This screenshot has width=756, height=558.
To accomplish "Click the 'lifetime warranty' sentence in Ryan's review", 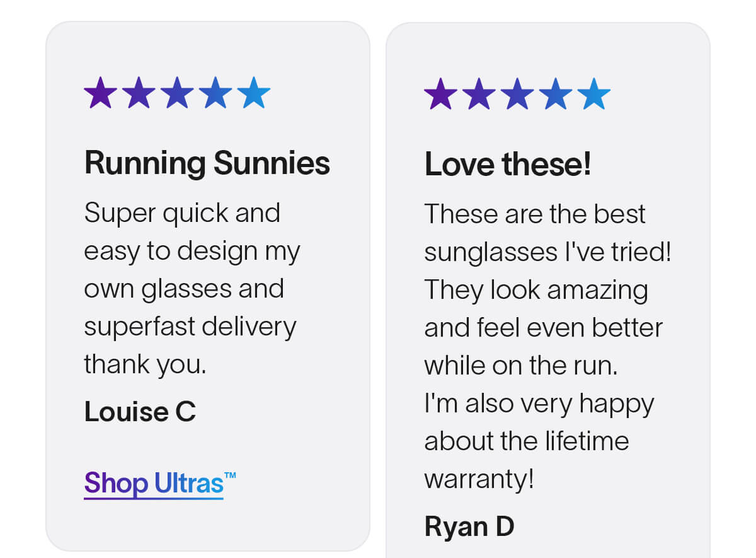I will pos(539,441).
